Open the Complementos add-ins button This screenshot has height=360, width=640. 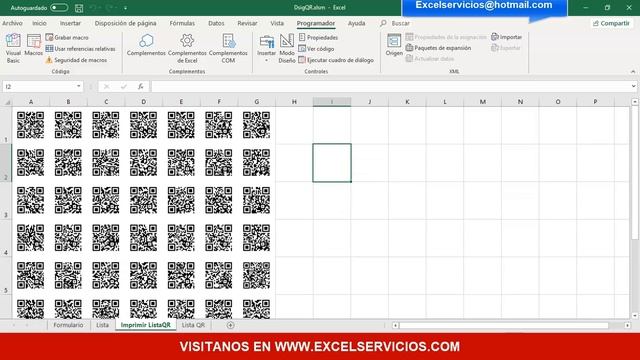(146, 45)
